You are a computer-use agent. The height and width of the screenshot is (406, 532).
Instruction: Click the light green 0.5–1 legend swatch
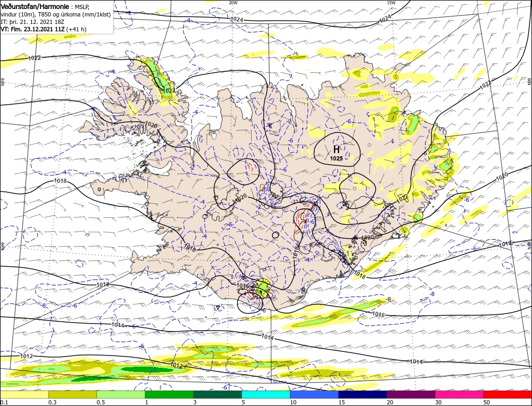coord(121,394)
